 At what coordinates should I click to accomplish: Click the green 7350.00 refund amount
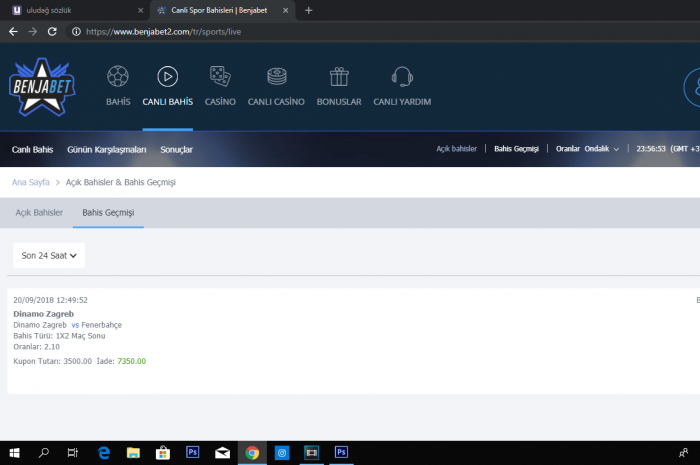[x=132, y=361]
